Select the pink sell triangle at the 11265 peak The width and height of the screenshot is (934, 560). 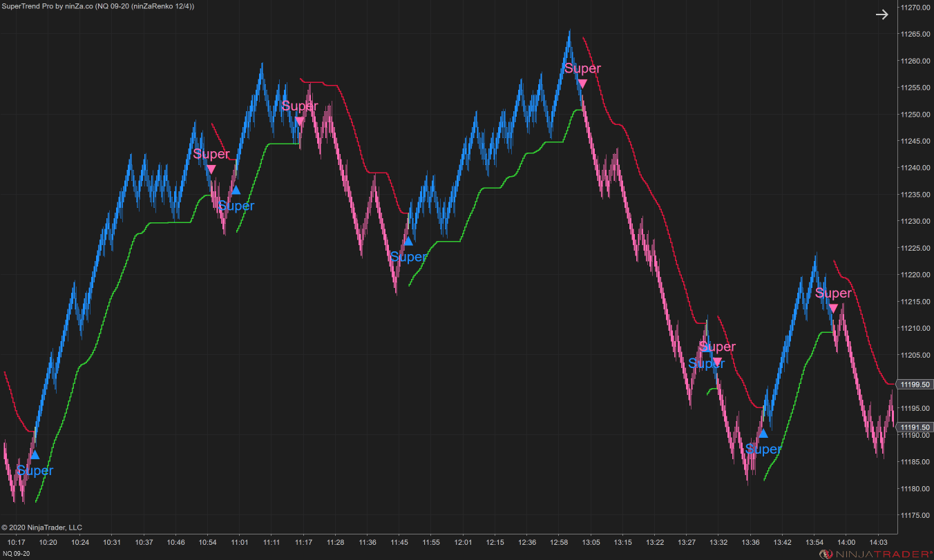coord(582,84)
